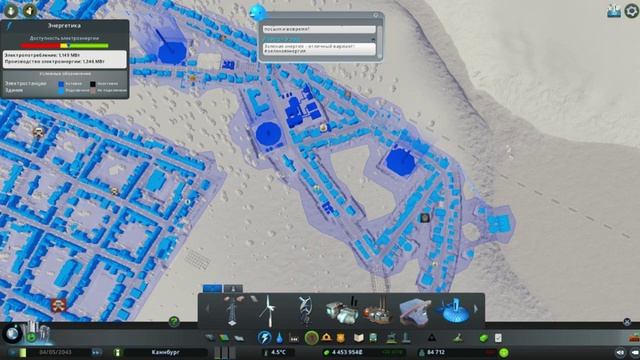Click the happiness smiley face indicator
This screenshot has width=640, height=360.
click(504, 352)
